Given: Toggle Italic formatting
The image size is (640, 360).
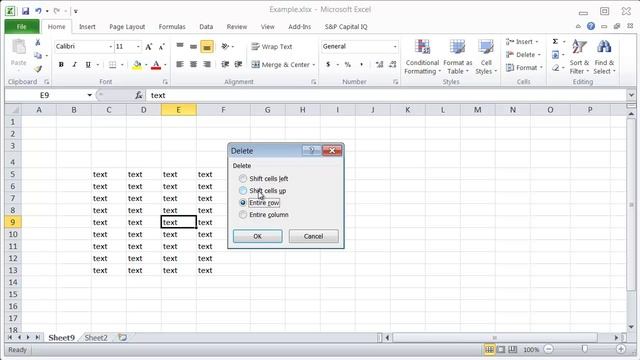Looking at the screenshot, I should [x=74, y=64].
